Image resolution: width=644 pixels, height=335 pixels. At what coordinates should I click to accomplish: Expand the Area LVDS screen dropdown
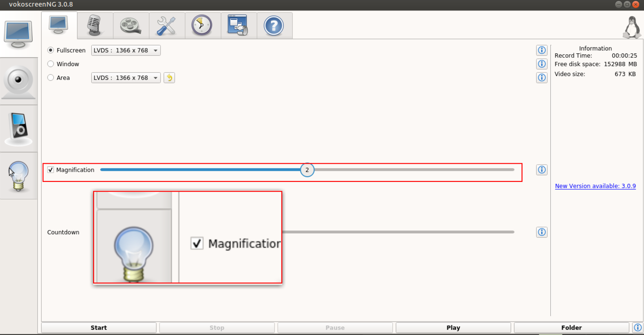point(126,78)
